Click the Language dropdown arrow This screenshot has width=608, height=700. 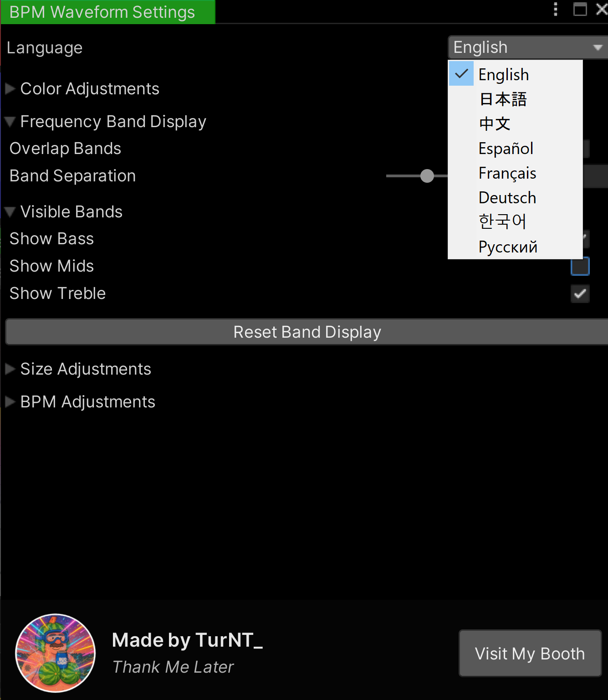(x=598, y=47)
